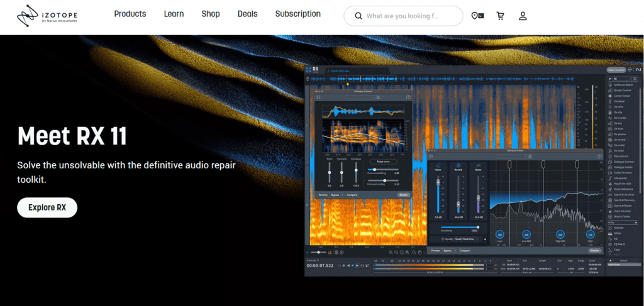Open Bypass options arrow in Dialogue Isolate

(455, 250)
